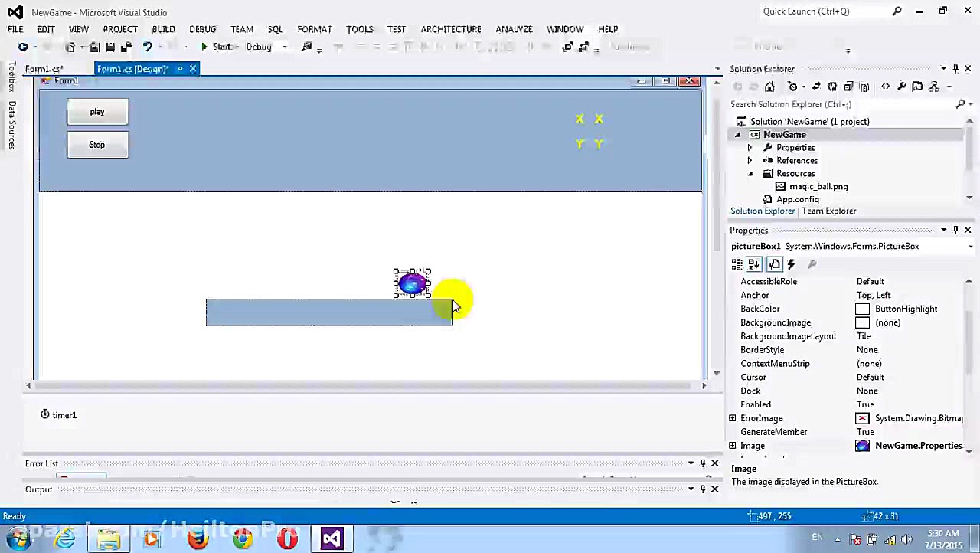
Task: Open the BUILD menu
Action: (163, 29)
